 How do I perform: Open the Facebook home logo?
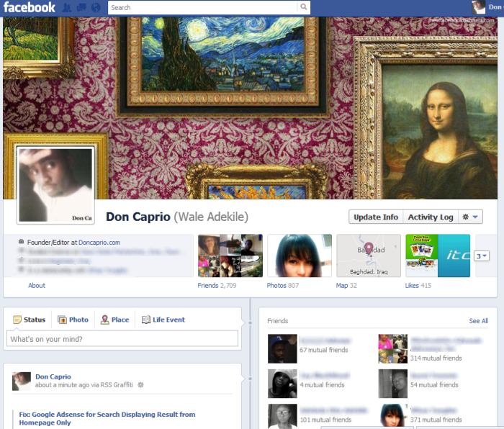[x=30, y=7]
